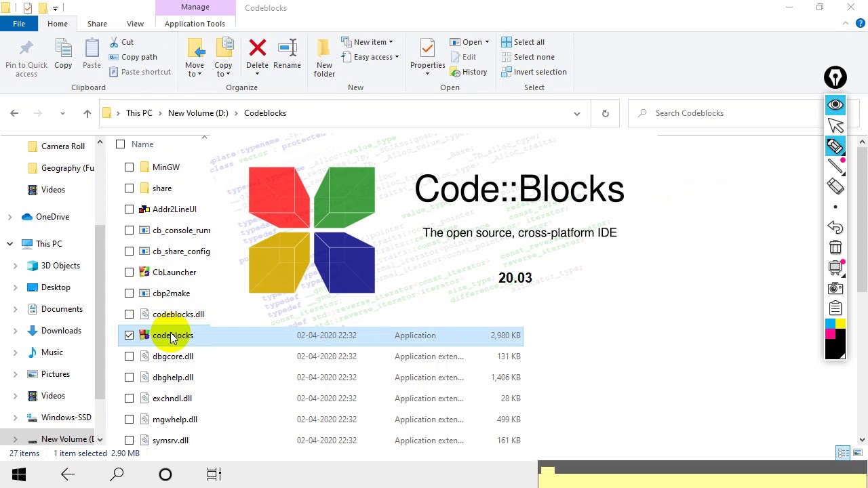Image resolution: width=868 pixels, height=488 pixels.
Task: Click Select all in the ribbon
Action: pyautogui.click(x=522, y=42)
